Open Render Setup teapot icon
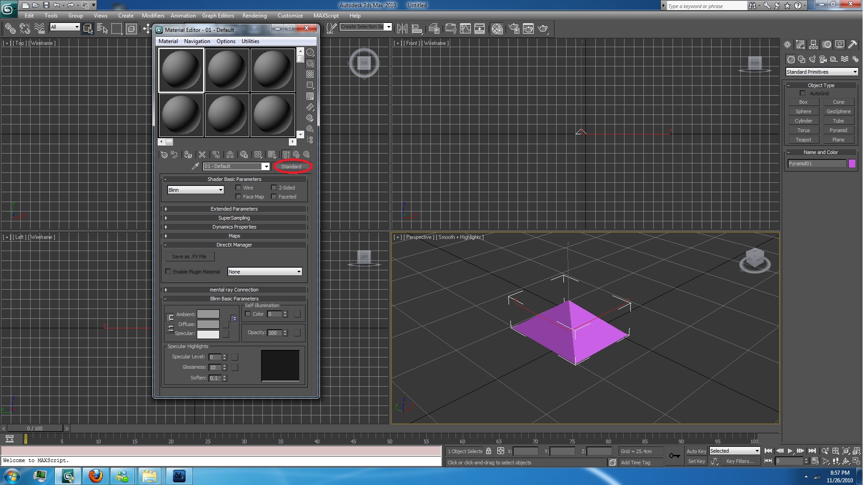The image size is (868, 485). pyautogui.click(x=514, y=29)
